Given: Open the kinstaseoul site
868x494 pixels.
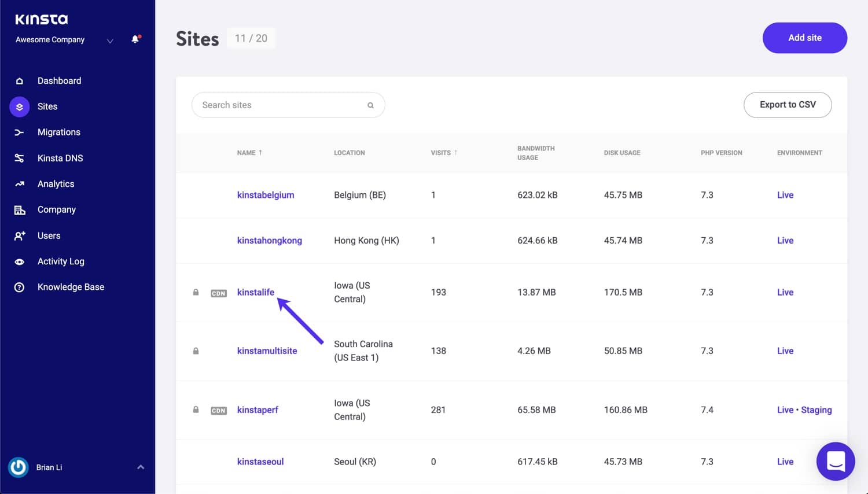Looking at the screenshot, I should coord(260,462).
